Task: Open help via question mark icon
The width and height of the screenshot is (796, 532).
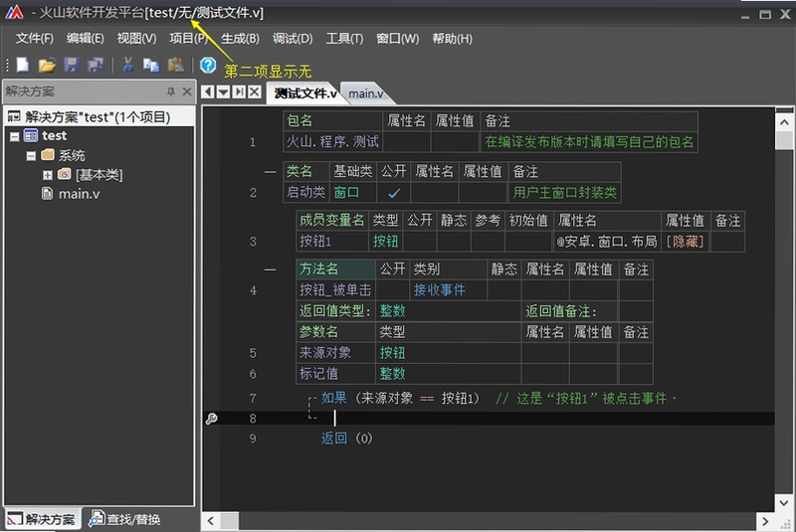Action: click(x=208, y=65)
